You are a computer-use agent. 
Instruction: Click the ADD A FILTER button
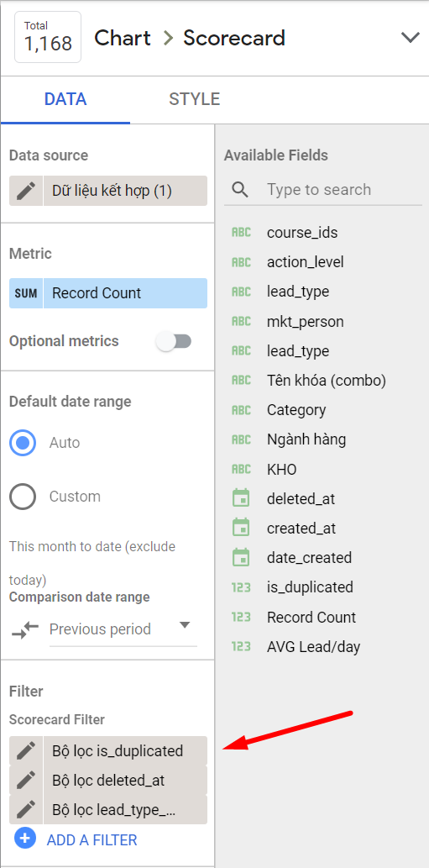tap(92, 839)
